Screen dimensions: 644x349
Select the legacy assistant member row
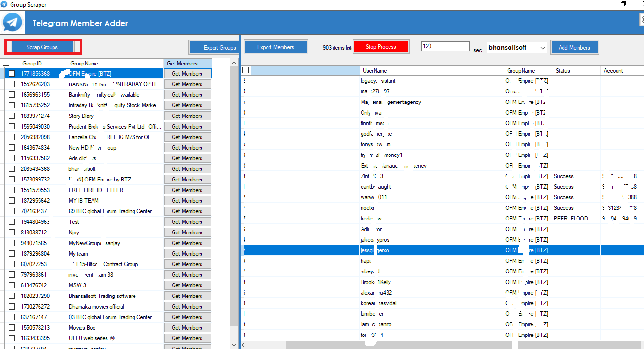tap(443, 81)
